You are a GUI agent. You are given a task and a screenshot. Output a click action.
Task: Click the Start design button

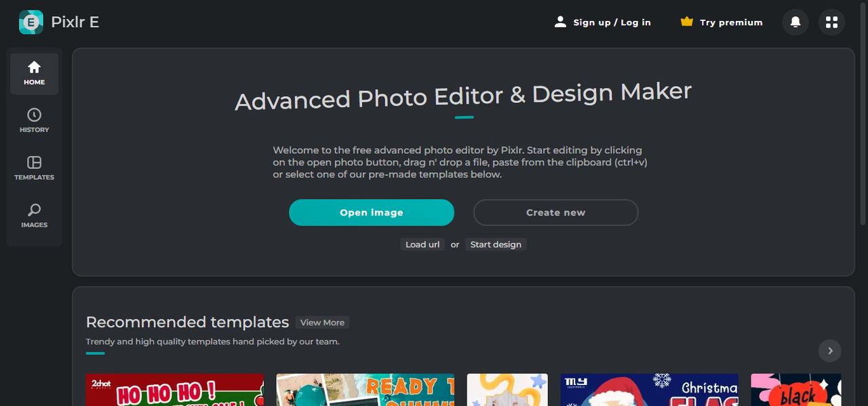[496, 244]
